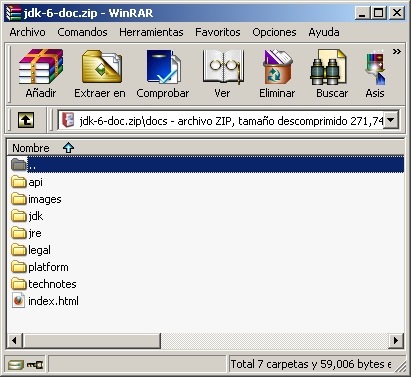Select the parent folder ".." row
This screenshot has width=411, height=377.
point(206,164)
